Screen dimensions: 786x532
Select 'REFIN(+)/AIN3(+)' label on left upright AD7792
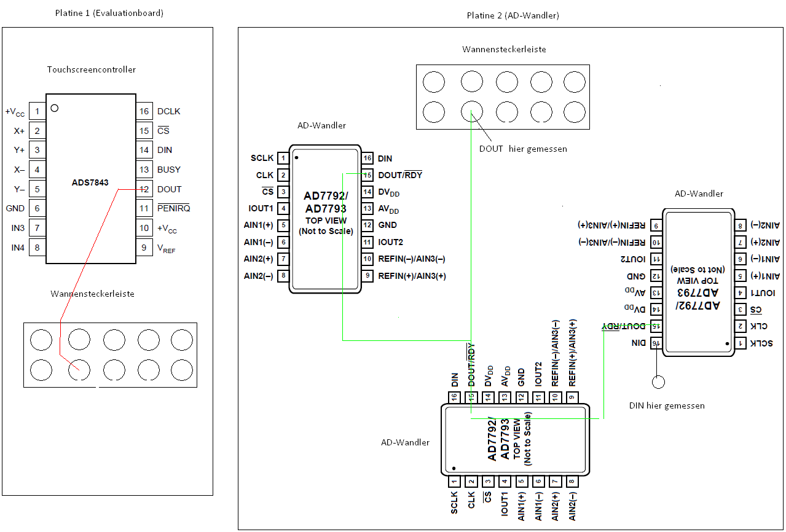(412, 276)
